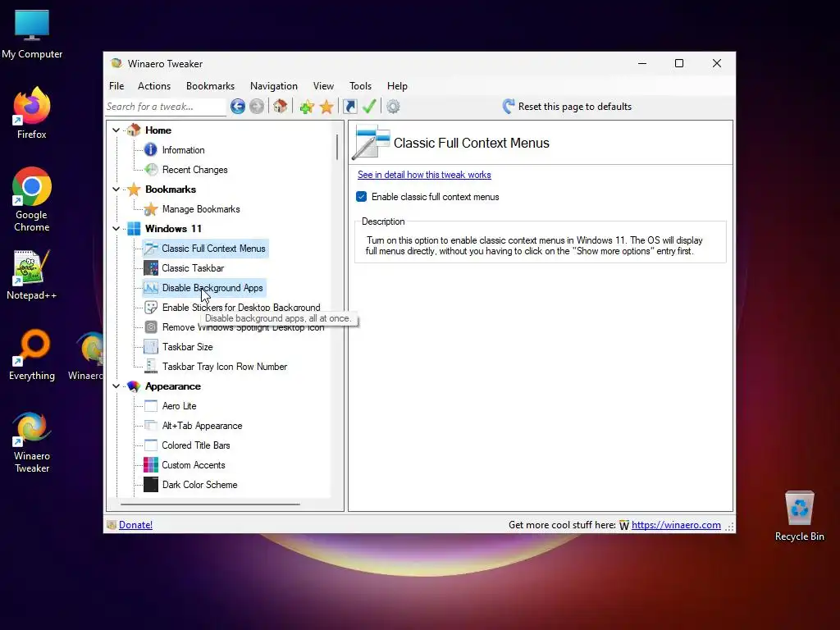Image resolution: width=840 pixels, height=630 pixels.
Task: Collapse the Bookmarks tree node
Action: click(x=116, y=189)
